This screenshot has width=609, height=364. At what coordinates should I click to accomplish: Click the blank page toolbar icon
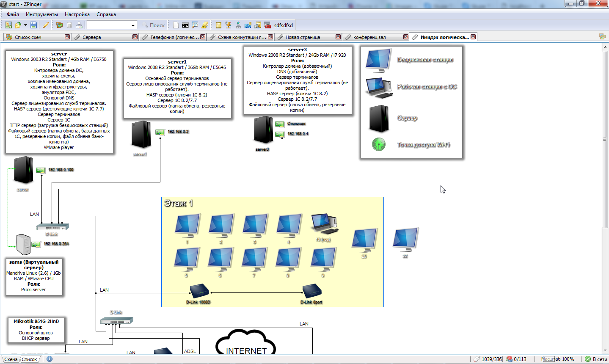click(x=176, y=25)
